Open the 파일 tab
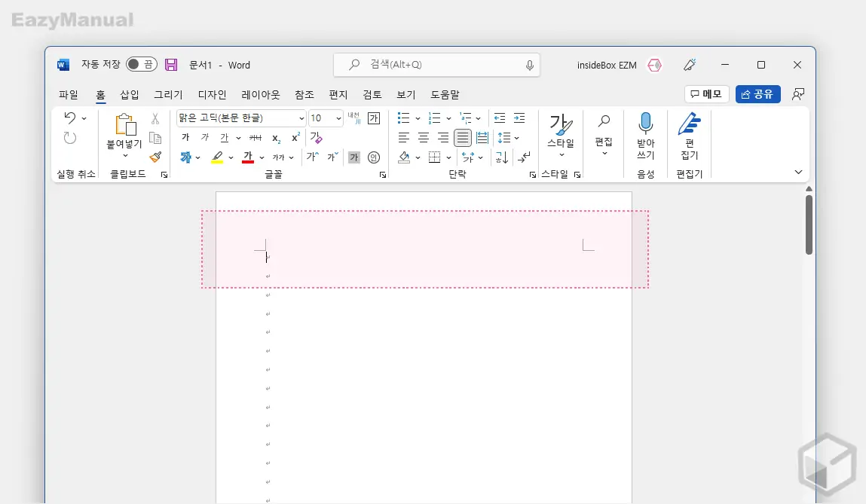This screenshot has height=504, width=866. pos(69,95)
